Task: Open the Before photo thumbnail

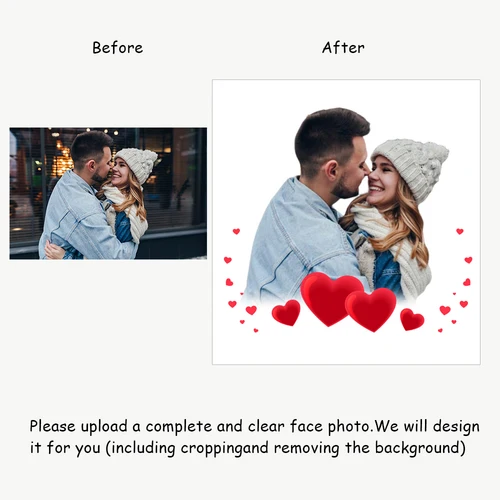Action: tap(108, 193)
